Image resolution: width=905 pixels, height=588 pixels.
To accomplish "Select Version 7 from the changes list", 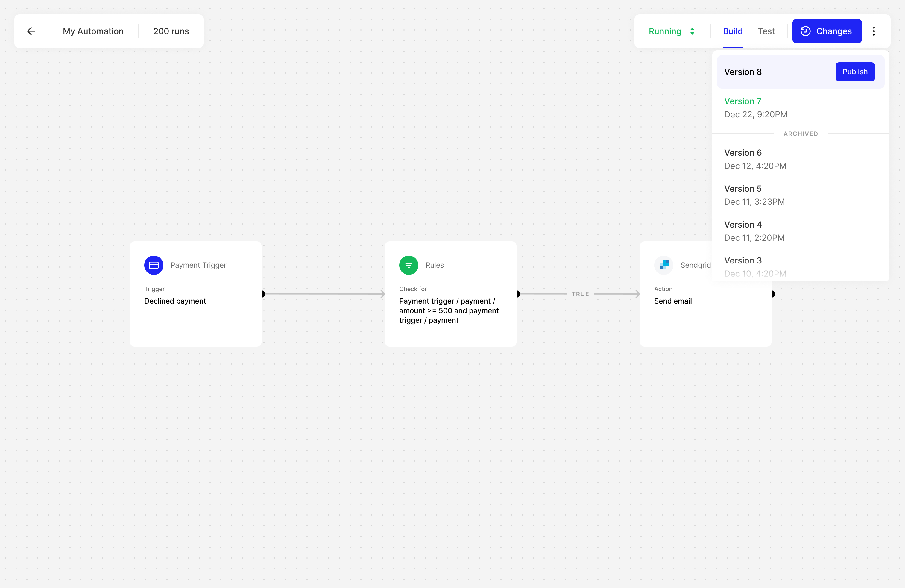I will point(755,108).
